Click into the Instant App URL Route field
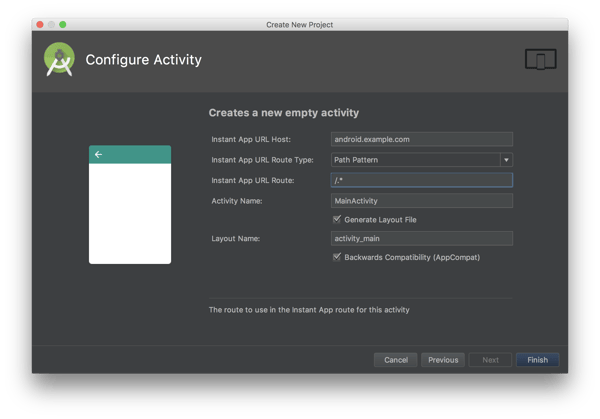Image resolution: width=600 pixels, height=419 pixels. [421, 180]
